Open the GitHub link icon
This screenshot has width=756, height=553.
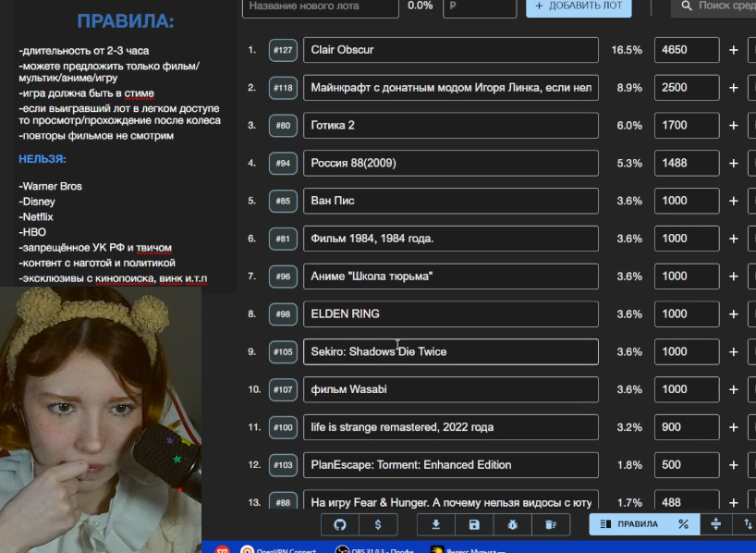coord(340,524)
